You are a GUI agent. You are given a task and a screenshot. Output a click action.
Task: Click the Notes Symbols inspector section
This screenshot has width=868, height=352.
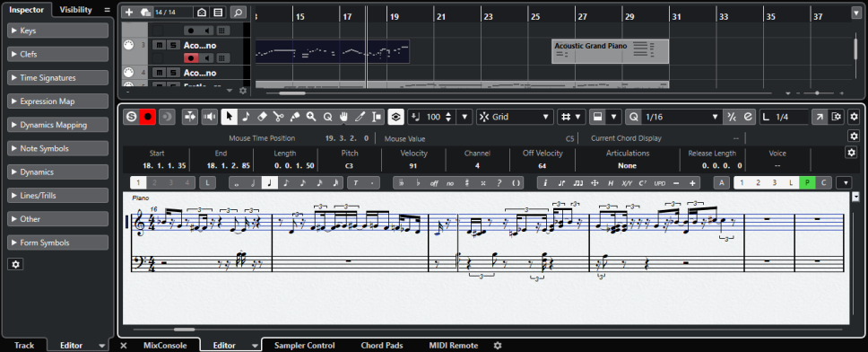57,148
